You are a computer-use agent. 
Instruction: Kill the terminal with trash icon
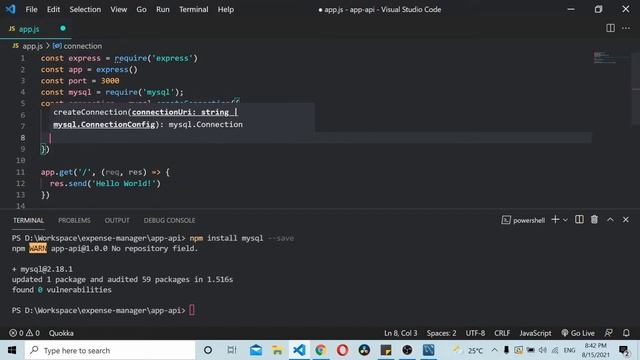pyautogui.click(x=594, y=220)
